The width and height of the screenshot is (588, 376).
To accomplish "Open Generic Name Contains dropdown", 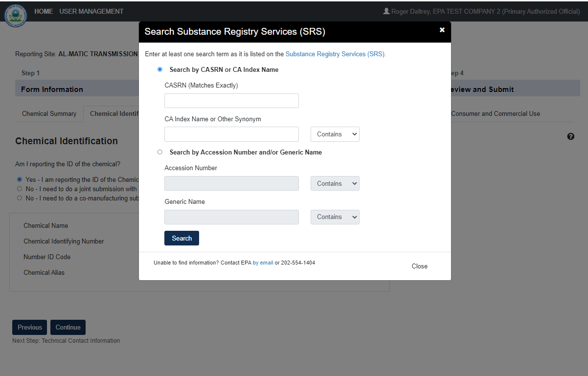I will point(335,217).
